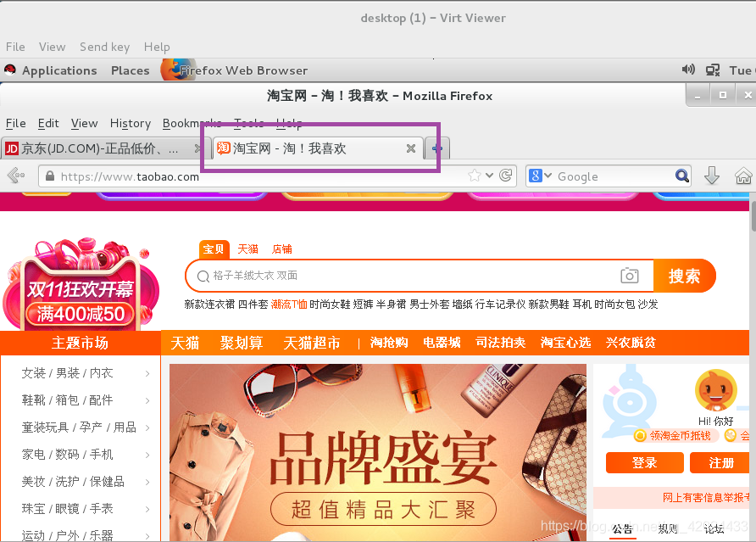Open the 淘抢购 navigation link
Viewport: 756px width, 542px height.
coord(389,342)
